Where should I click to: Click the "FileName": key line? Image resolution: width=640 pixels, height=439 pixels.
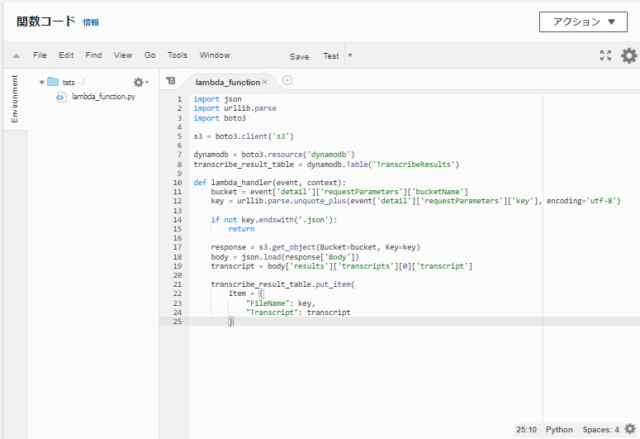[281, 303]
